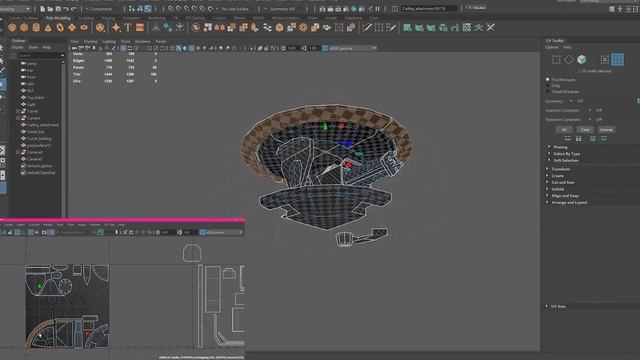The width and height of the screenshot is (640, 360).
Task: Click the Undo arrow icon
Action: click(x=66, y=9)
